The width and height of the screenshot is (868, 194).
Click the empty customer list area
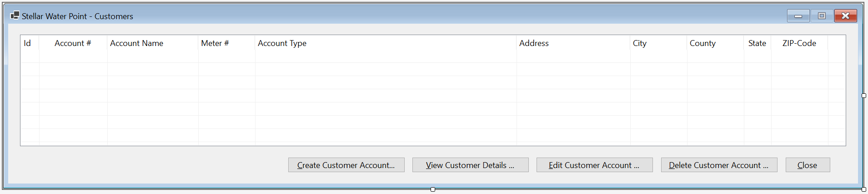pyautogui.click(x=433, y=98)
